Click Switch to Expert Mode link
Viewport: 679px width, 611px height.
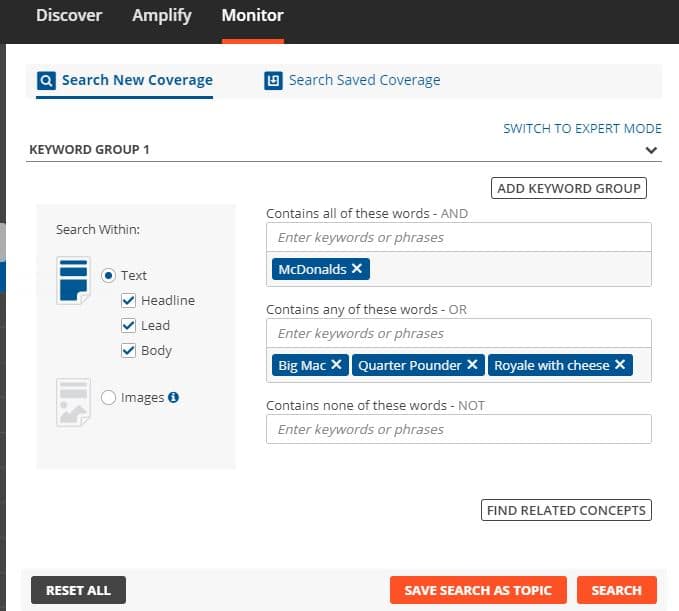[x=582, y=129]
